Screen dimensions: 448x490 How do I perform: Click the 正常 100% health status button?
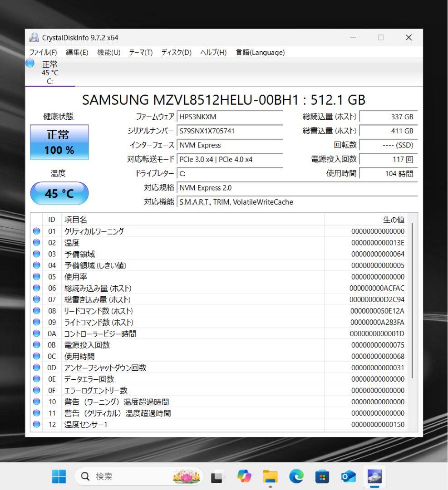click(x=59, y=142)
